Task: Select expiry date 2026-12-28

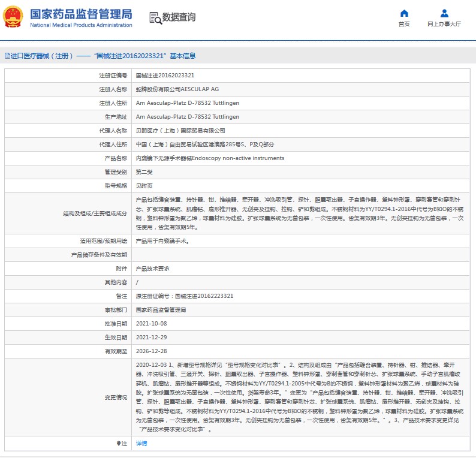Action: [152, 351]
